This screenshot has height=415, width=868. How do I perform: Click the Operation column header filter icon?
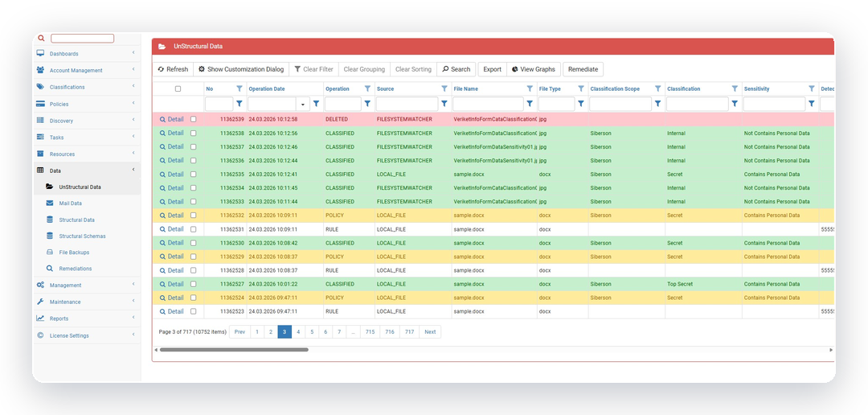point(367,88)
